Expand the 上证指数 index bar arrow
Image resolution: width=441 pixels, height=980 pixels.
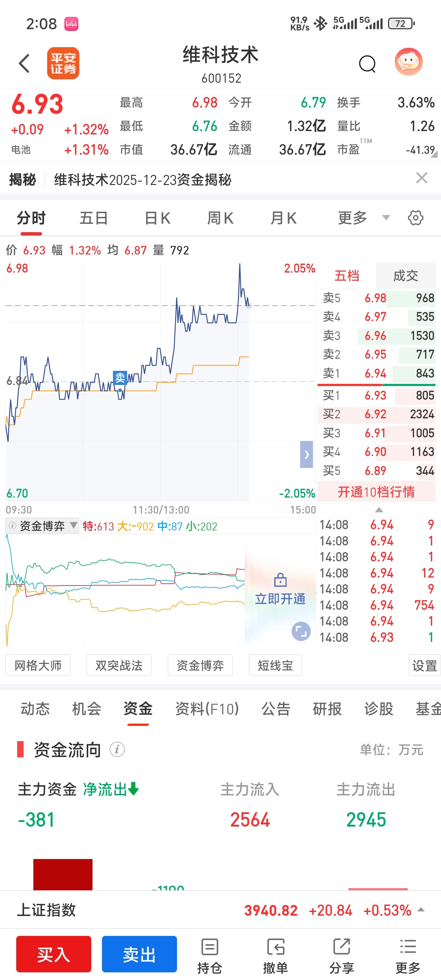[x=421, y=910]
